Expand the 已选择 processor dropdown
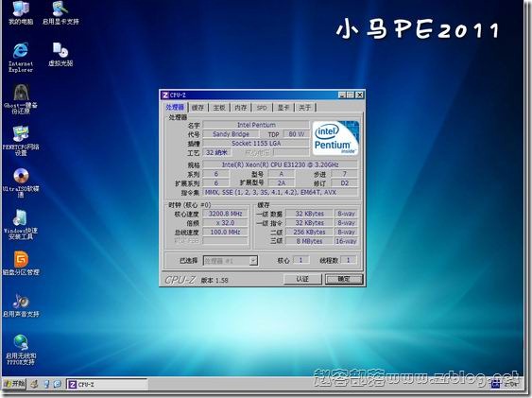This screenshot has width=532, height=398. [x=253, y=261]
